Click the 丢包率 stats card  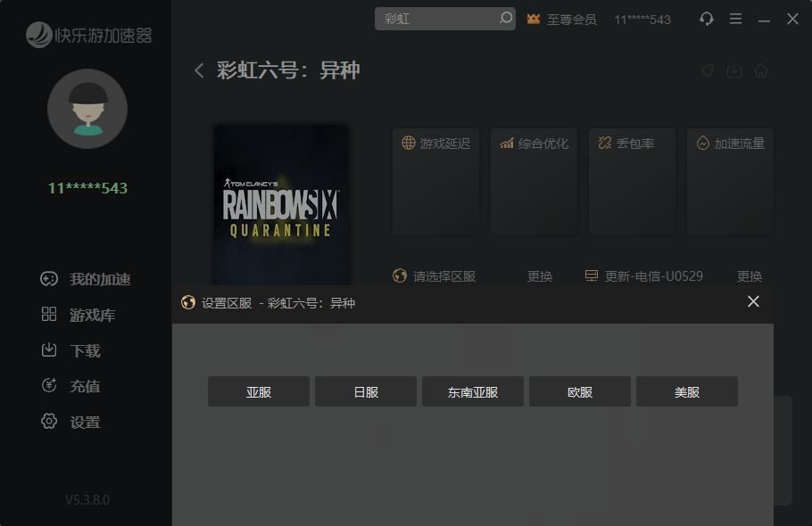click(x=632, y=182)
